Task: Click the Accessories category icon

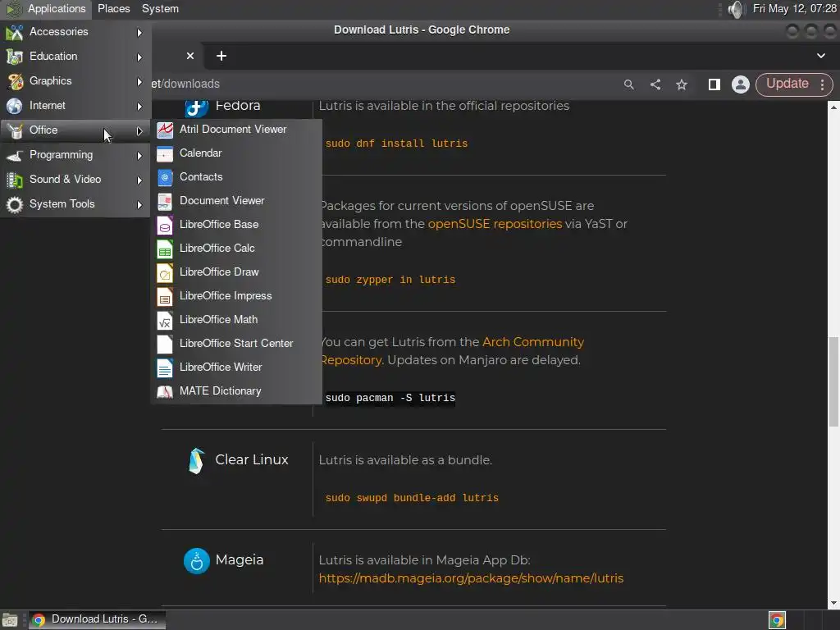Action: [15, 32]
